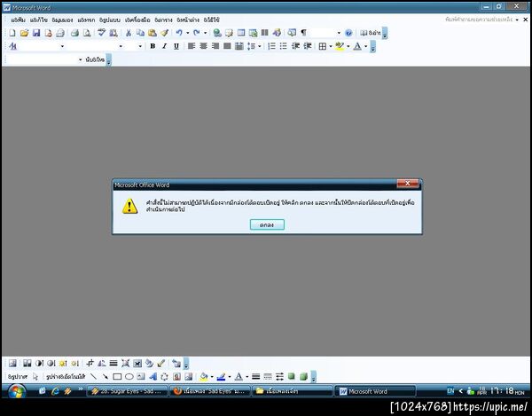Click the Insert Table icon

click(241, 33)
